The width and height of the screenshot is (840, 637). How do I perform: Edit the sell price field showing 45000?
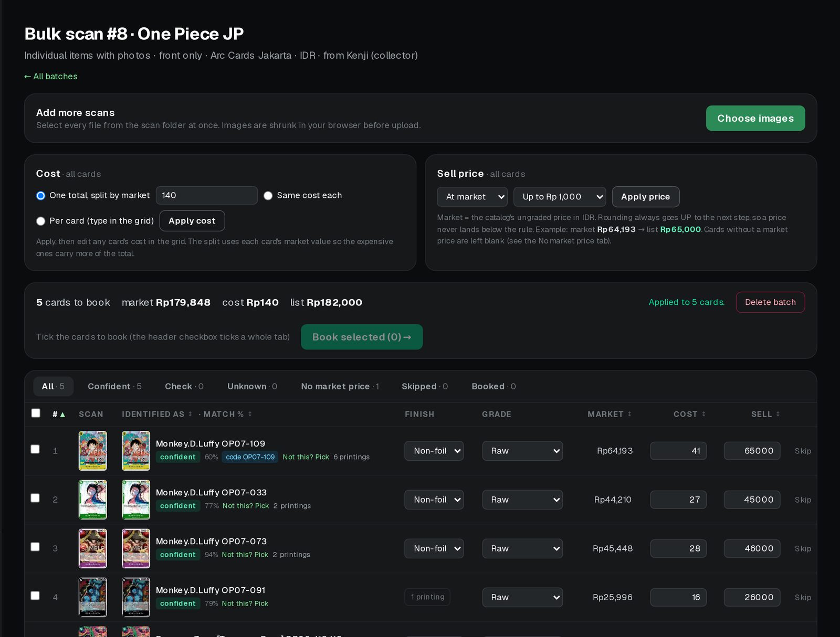click(752, 500)
